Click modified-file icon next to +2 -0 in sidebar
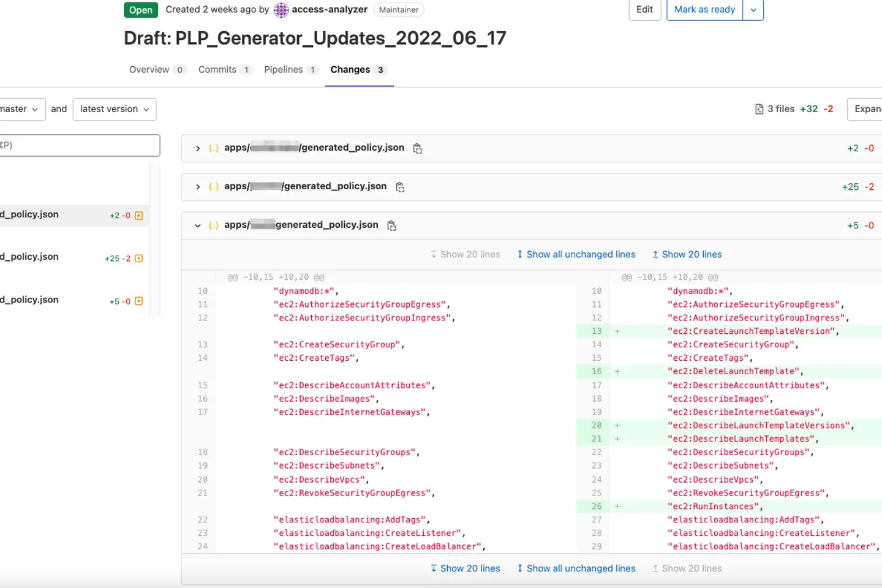Image resolution: width=882 pixels, height=588 pixels. click(138, 216)
